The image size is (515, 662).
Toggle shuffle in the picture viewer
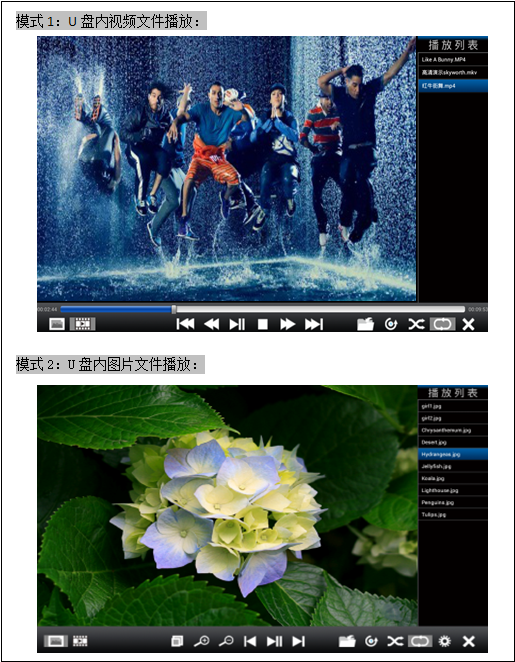tap(395, 641)
